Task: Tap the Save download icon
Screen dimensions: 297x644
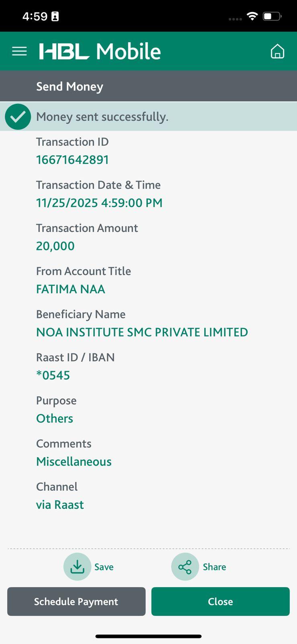Action: [77, 567]
